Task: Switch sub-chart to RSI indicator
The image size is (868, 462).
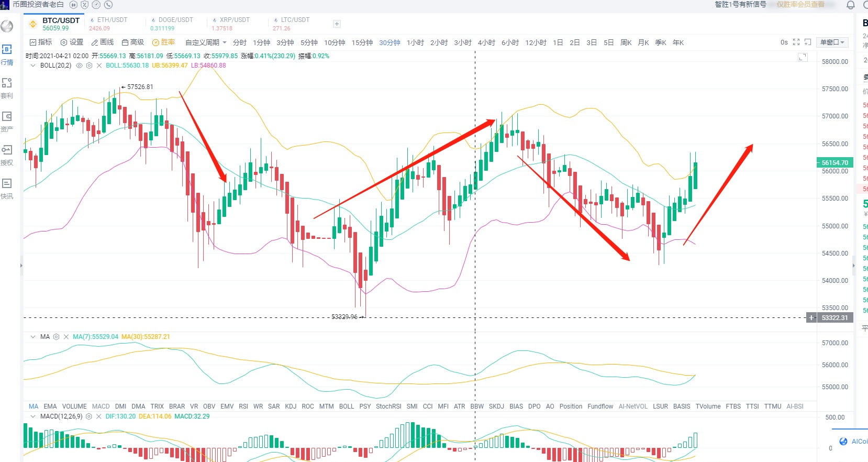Action: pyautogui.click(x=243, y=406)
